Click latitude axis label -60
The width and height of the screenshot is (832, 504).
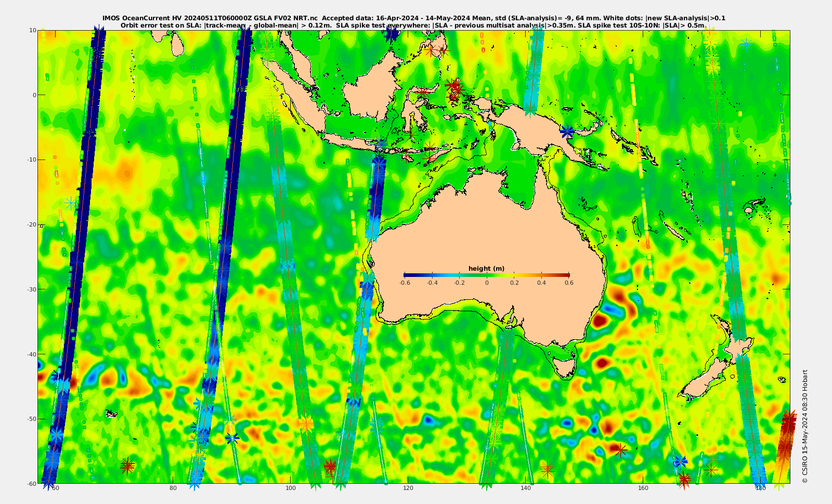coord(31,483)
